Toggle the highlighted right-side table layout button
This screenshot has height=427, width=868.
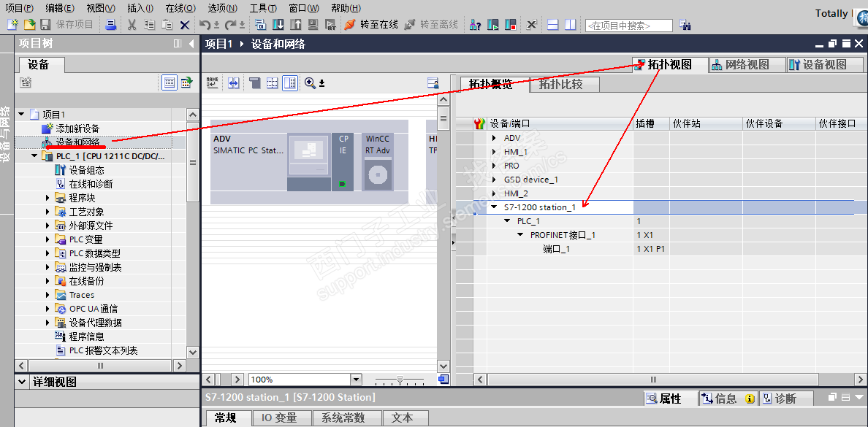pyautogui.click(x=289, y=83)
